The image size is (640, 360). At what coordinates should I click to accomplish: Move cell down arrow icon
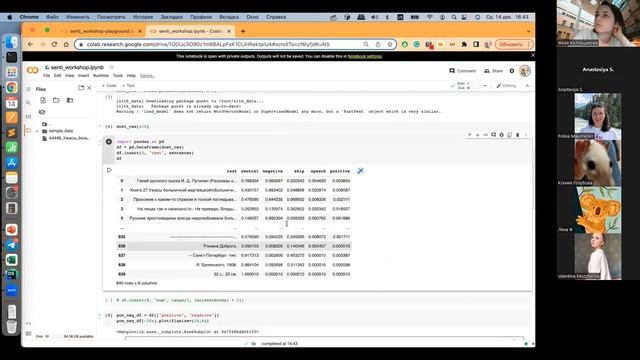pos(477,135)
